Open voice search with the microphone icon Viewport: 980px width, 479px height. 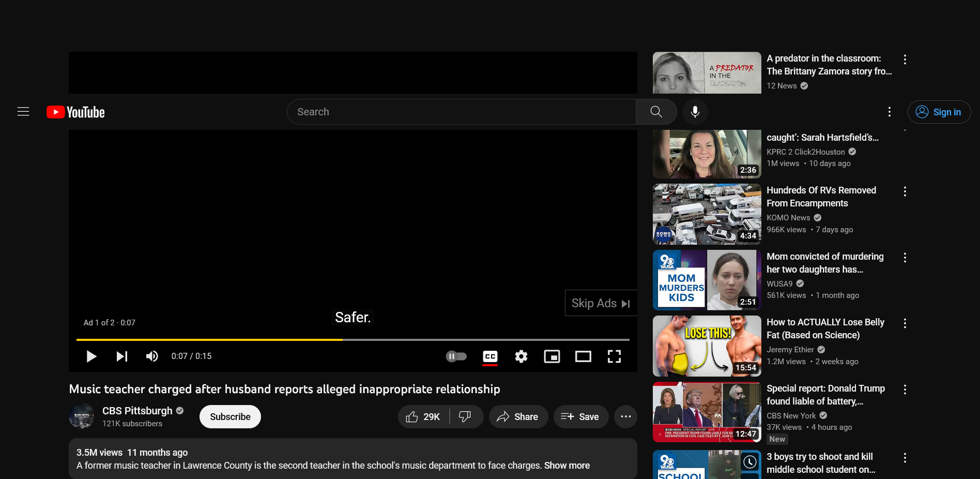coord(695,112)
